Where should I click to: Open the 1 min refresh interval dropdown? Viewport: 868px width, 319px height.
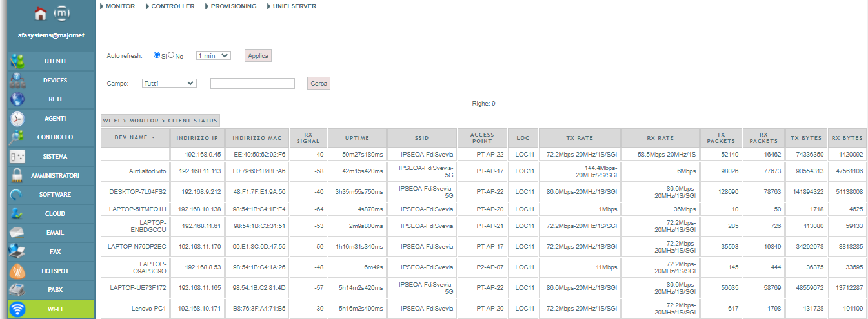213,56
